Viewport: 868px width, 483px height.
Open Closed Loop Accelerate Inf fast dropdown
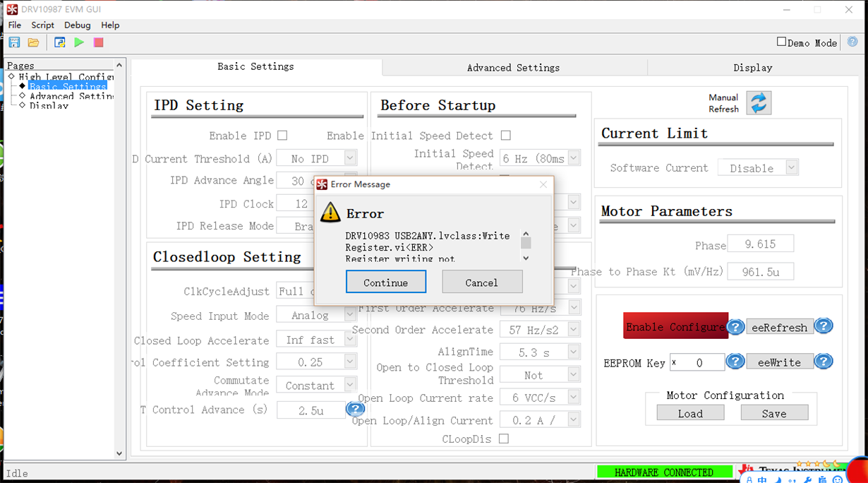click(350, 340)
